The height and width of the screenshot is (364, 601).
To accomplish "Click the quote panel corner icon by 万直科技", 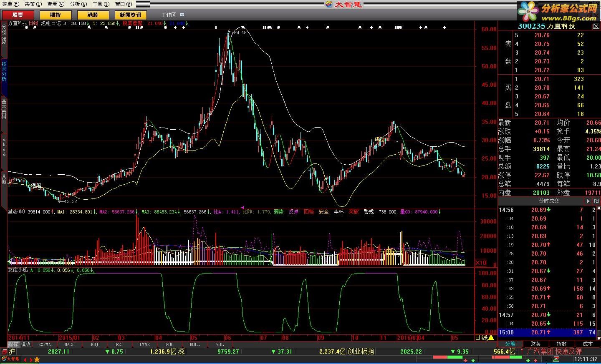I will [x=596, y=26].
